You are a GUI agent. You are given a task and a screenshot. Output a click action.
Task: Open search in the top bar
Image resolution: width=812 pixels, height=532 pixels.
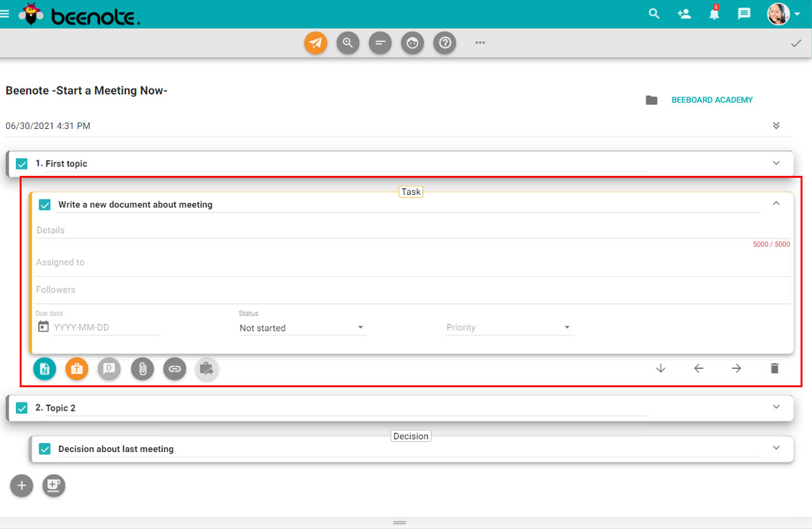[x=654, y=13]
